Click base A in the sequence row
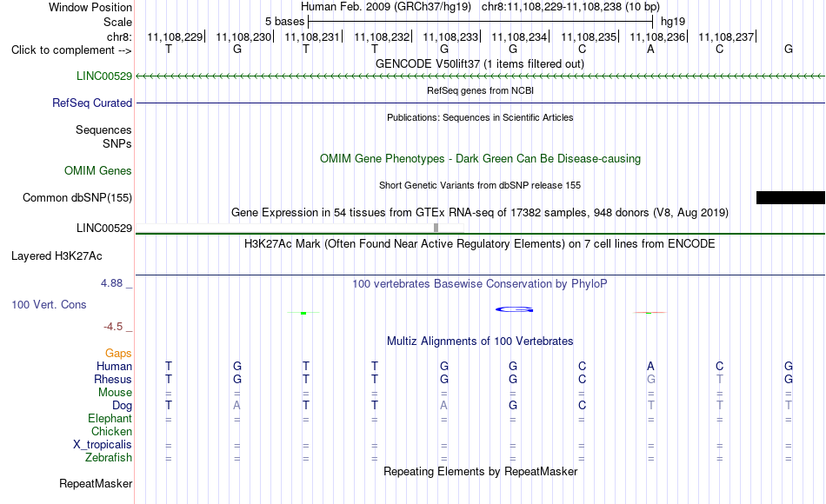 point(650,49)
